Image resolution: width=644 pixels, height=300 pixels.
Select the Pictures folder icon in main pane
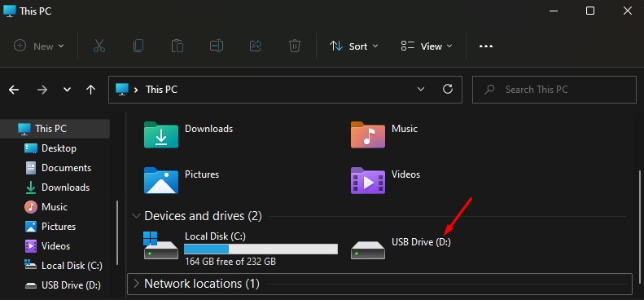pyautogui.click(x=161, y=180)
